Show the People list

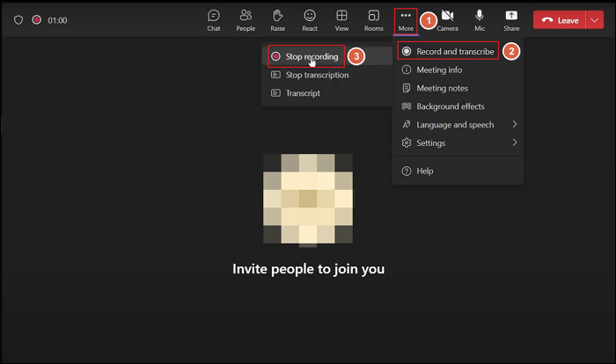246,19
